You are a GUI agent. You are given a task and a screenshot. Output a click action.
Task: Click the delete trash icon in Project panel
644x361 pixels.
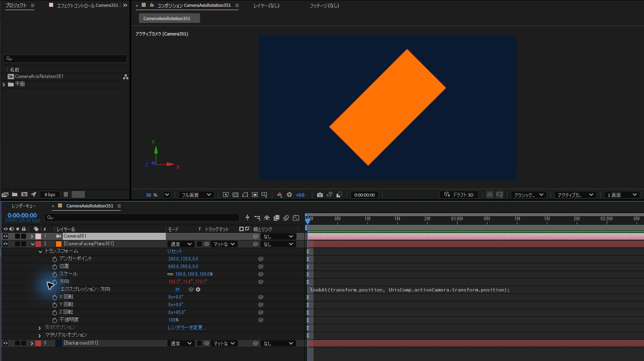tap(66, 195)
